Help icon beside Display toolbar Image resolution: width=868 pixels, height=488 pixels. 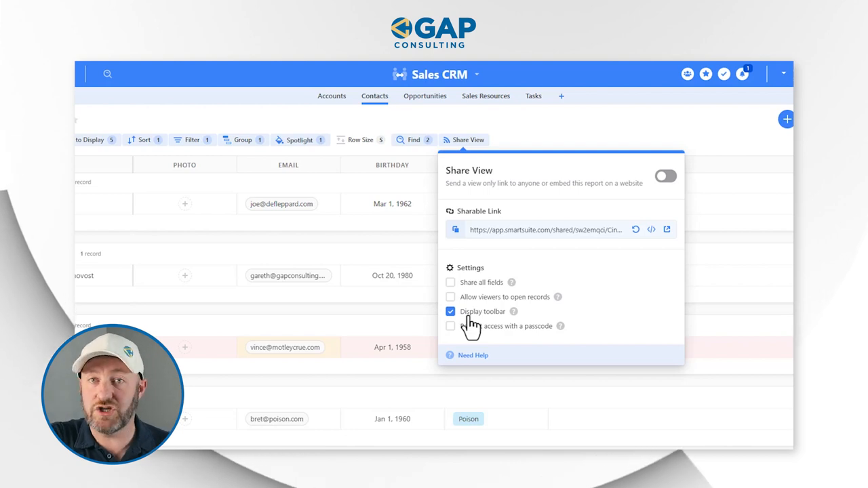[513, 311]
